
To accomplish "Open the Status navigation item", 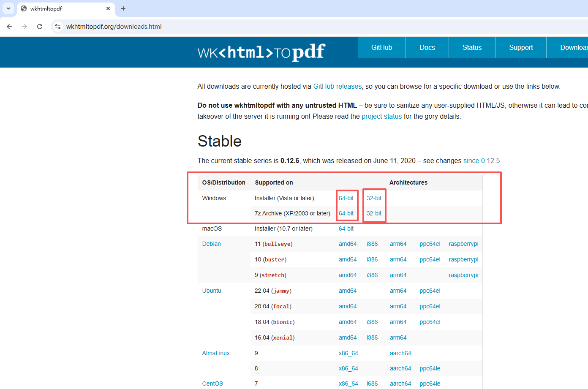I will pyautogui.click(x=472, y=48).
